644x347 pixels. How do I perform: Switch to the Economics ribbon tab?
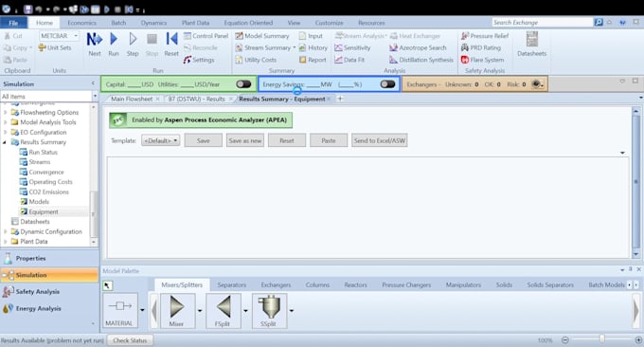81,23
